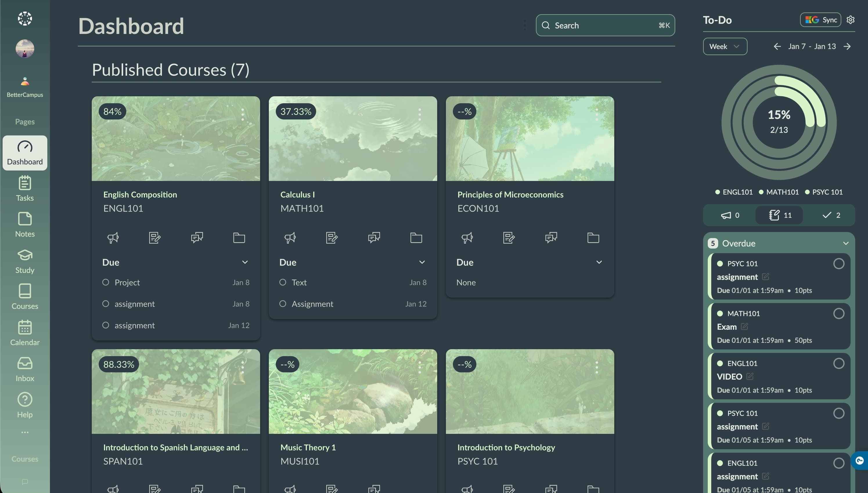This screenshot has width=868, height=493.
Task: Collapse Calculus I Due list
Action: (x=422, y=262)
